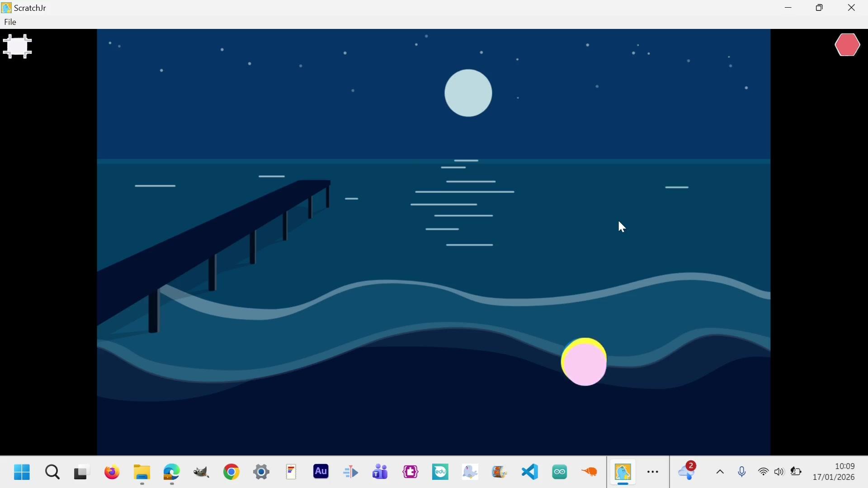Click the pink circle character on stage
This screenshot has height=488, width=868.
tap(584, 362)
